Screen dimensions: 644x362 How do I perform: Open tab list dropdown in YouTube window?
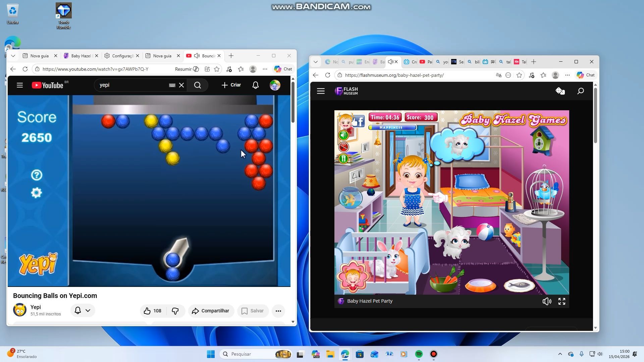pyautogui.click(x=13, y=56)
